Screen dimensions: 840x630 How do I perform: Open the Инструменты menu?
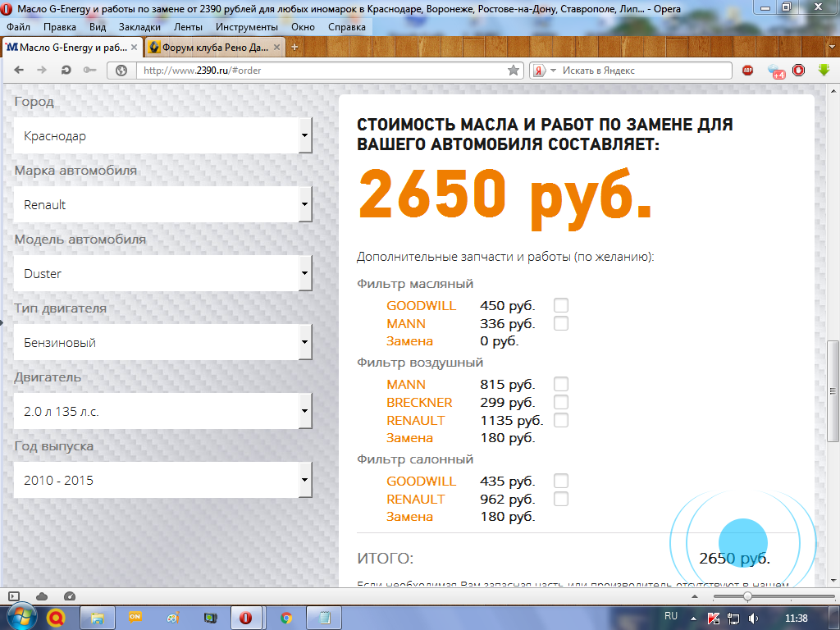point(247,27)
